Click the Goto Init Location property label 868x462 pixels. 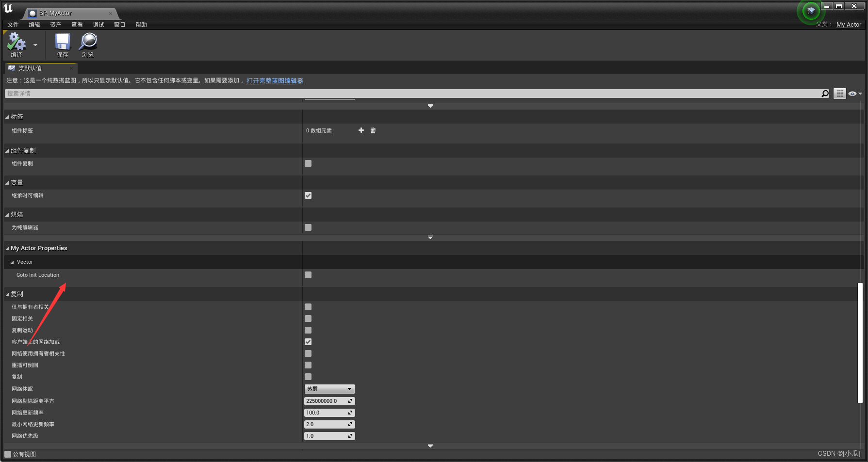click(x=38, y=275)
